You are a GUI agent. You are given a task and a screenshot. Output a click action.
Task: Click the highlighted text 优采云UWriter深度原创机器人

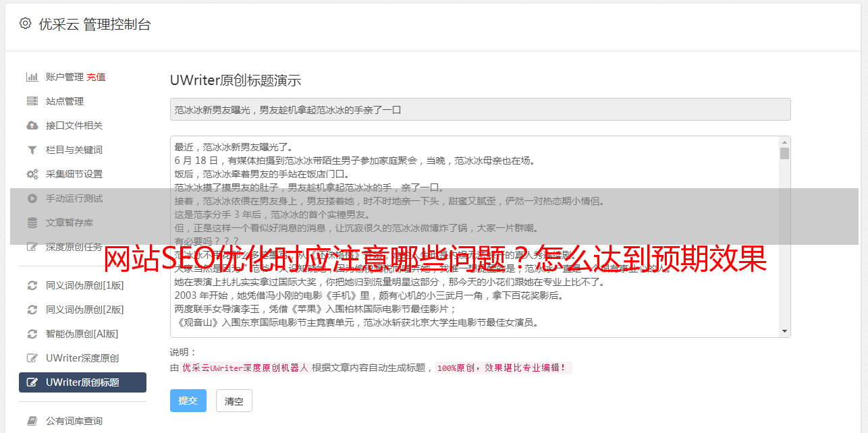pos(245,368)
